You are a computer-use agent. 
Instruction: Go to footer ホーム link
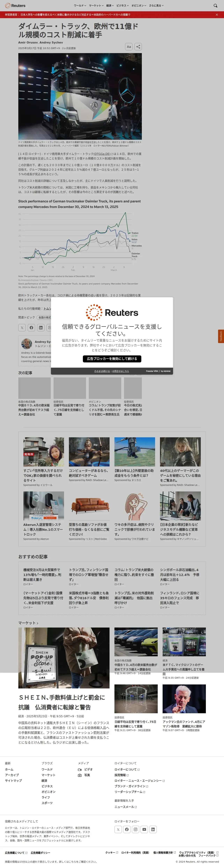coord(9,769)
